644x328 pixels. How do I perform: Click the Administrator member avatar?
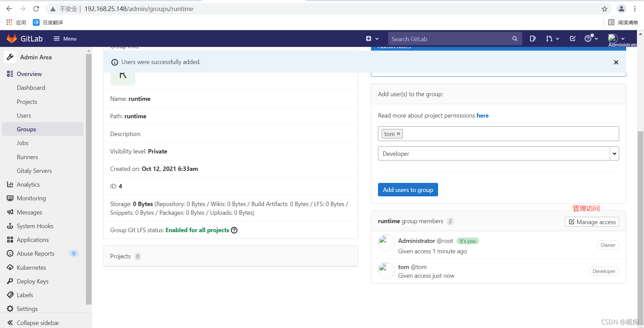pos(386,243)
